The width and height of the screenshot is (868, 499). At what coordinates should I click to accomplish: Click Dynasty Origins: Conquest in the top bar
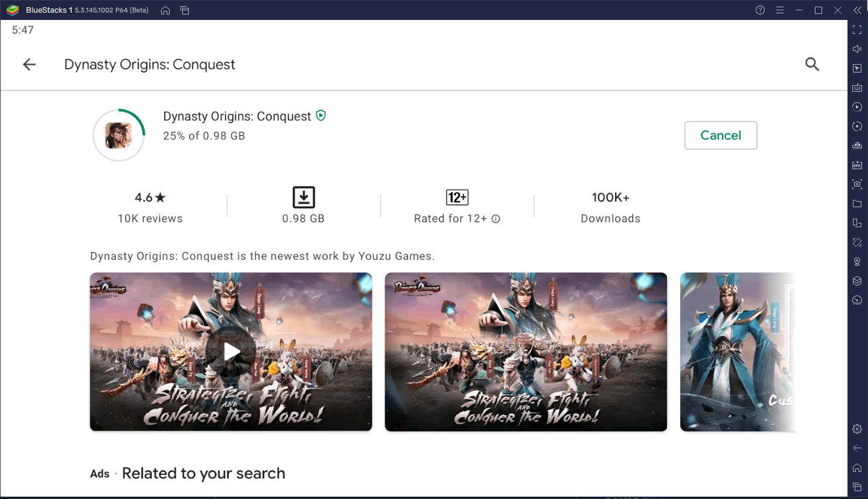[x=150, y=65]
